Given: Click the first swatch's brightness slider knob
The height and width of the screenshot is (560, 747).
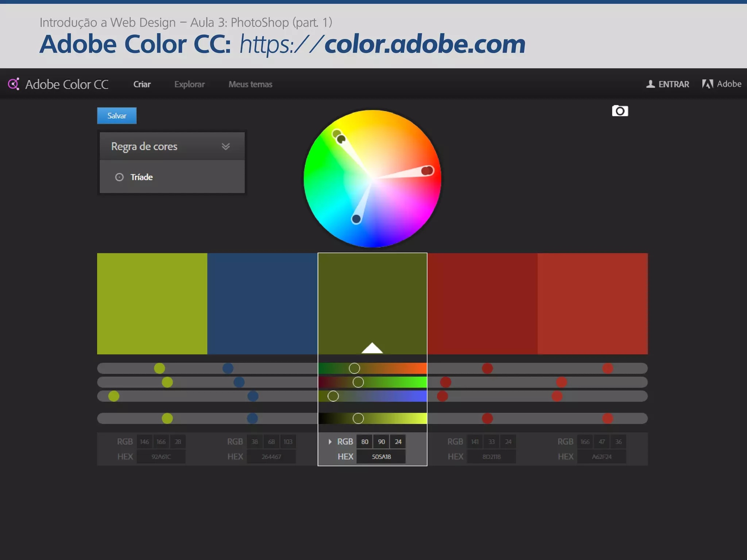Looking at the screenshot, I should point(167,418).
